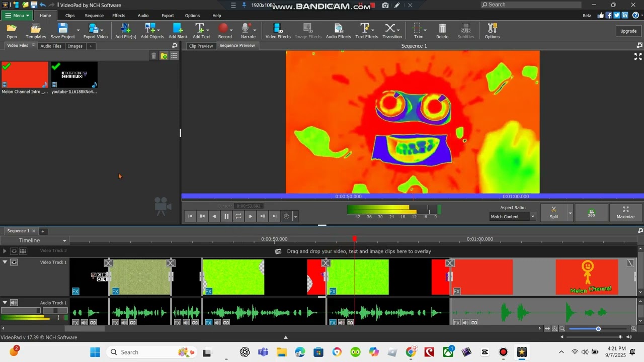644x362 pixels.
Task: Collapse Audio Track 1
Action: (5, 303)
